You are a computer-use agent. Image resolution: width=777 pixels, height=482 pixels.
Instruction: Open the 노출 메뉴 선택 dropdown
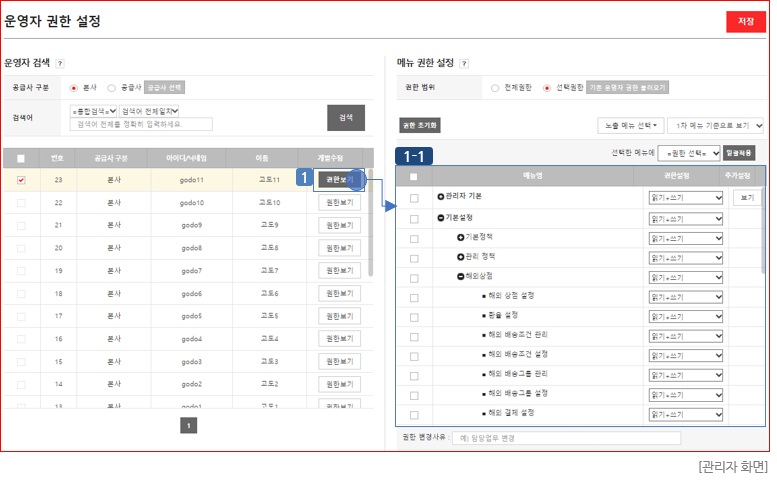click(629, 125)
